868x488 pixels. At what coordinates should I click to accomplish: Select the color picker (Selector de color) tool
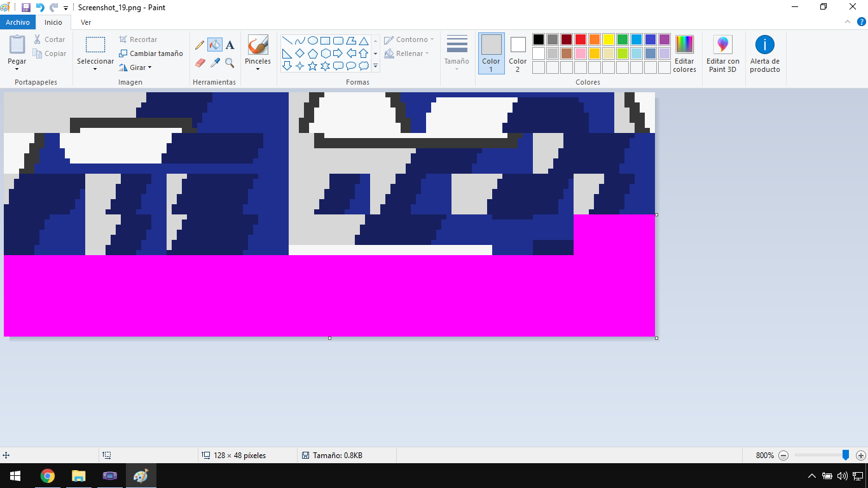214,62
